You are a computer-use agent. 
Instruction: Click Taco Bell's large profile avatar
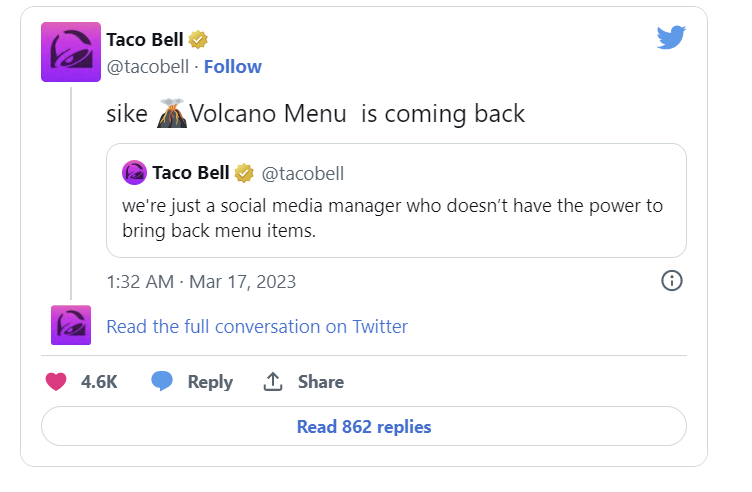(70, 52)
